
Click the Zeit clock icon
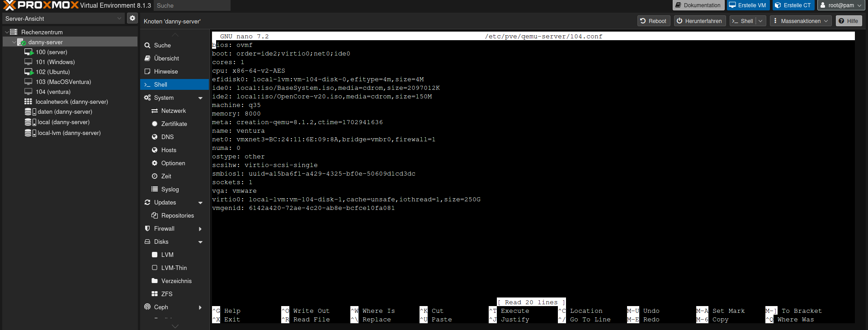coord(155,176)
